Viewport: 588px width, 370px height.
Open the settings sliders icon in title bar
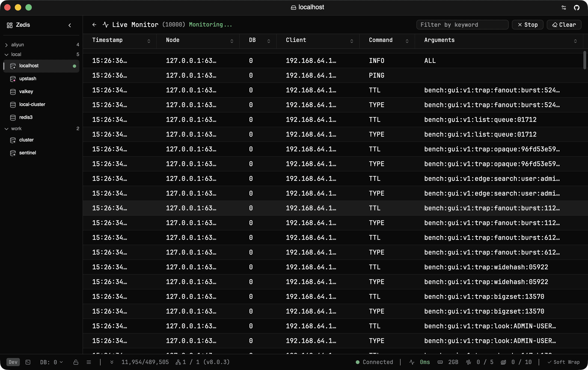coord(564,8)
